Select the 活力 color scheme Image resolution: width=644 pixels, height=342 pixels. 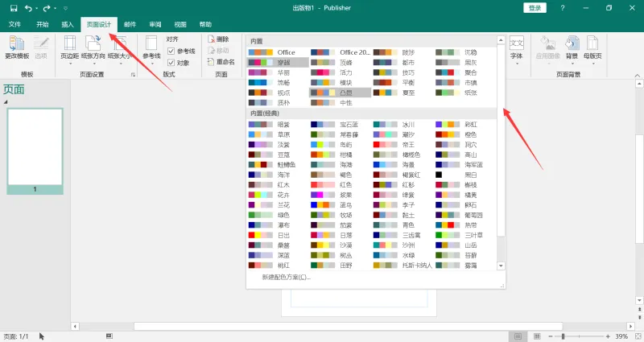(340, 72)
